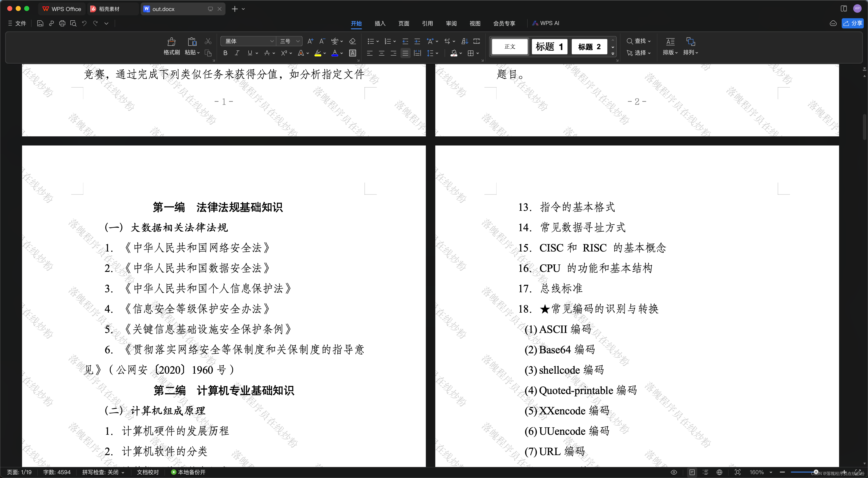The width and height of the screenshot is (868, 478).
Task: Open the font size dropdown (三号)
Action: point(298,41)
